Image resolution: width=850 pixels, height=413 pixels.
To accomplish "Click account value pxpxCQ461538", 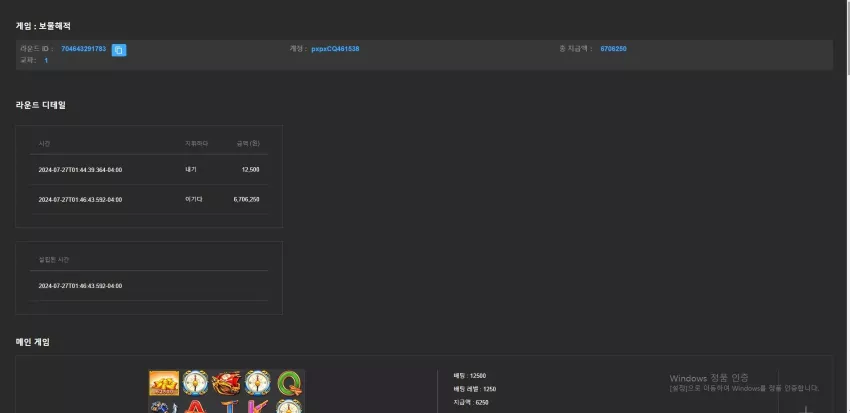I will (335, 49).
